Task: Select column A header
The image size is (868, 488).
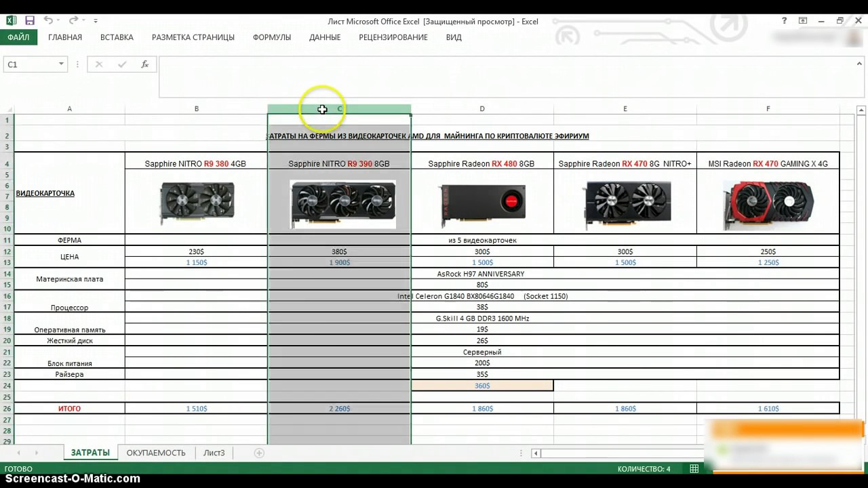Action: (x=69, y=108)
